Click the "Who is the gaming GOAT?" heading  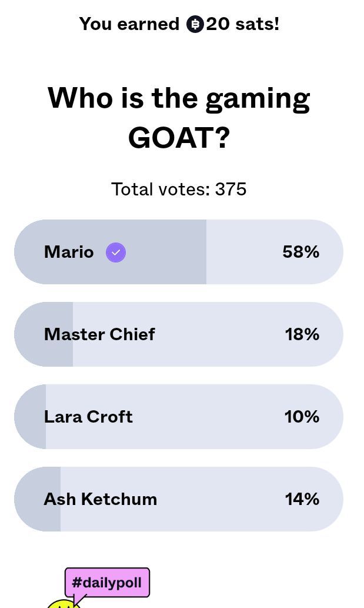tap(179, 118)
